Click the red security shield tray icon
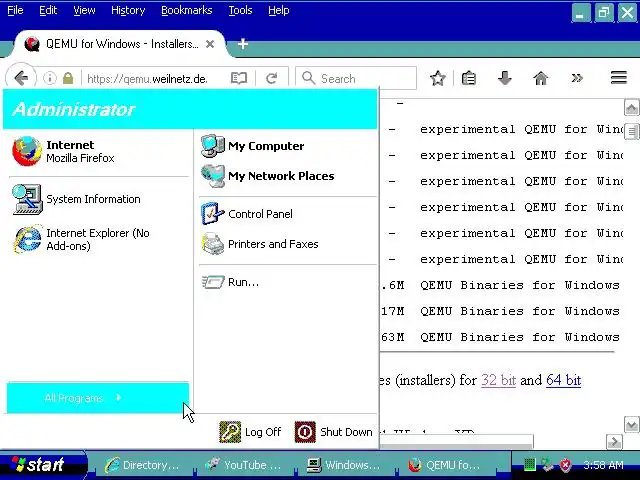 point(565,464)
